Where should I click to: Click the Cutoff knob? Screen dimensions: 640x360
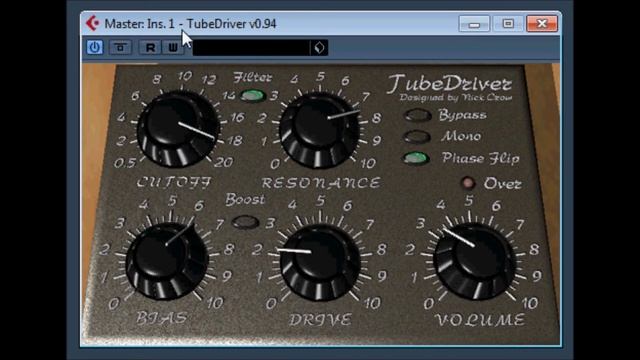click(178, 128)
